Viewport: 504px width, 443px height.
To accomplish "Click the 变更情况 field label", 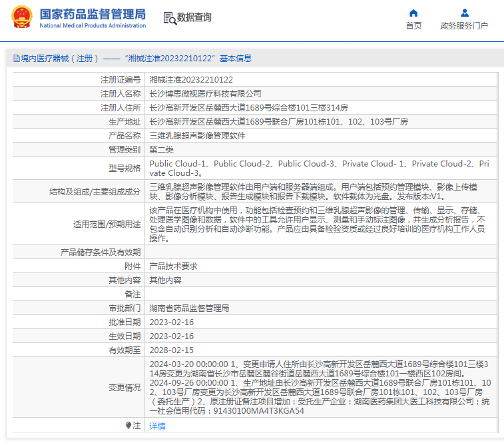I will [x=125, y=388].
